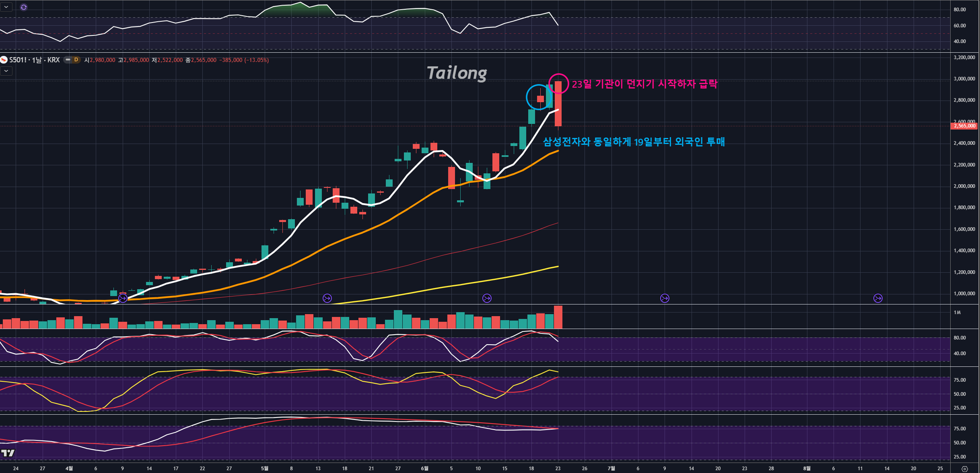Click the red 2,565,000 current price label on the axis

[x=965, y=126]
